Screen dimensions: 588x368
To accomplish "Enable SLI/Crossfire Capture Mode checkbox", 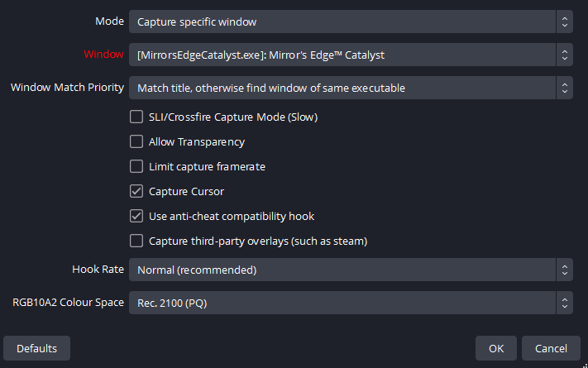I will tap(136, 117).
